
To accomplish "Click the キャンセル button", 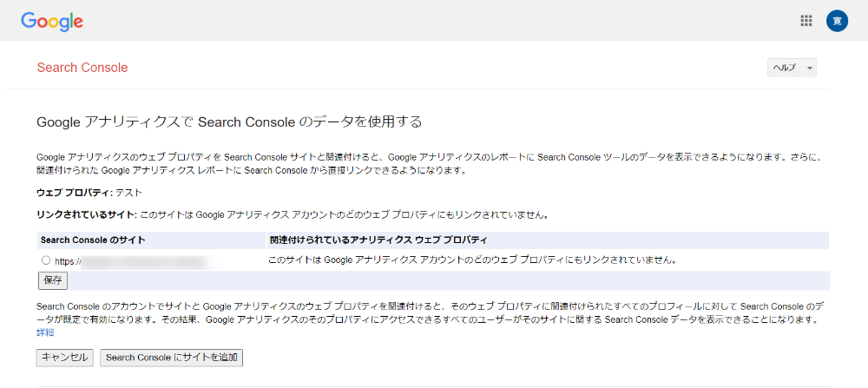I will (65, 358).
